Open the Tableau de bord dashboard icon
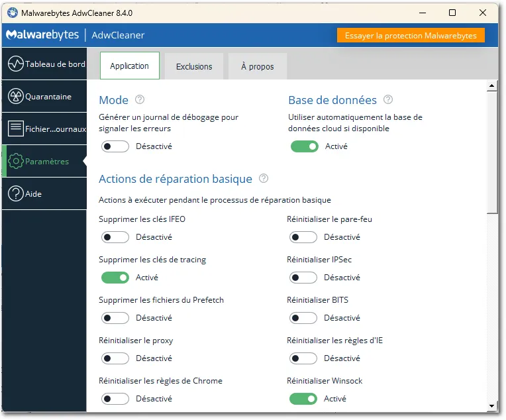This screenshot has height=420, width=506. tap(16, 64)
